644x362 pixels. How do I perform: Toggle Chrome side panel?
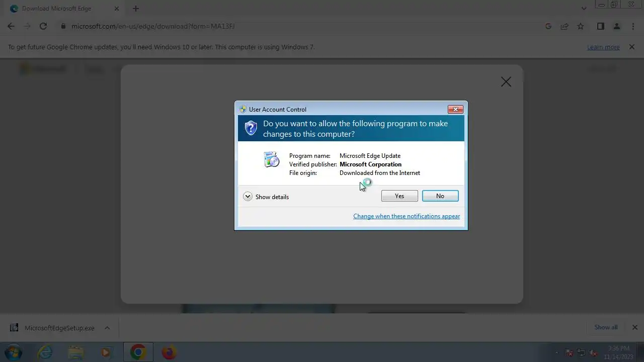600,26
